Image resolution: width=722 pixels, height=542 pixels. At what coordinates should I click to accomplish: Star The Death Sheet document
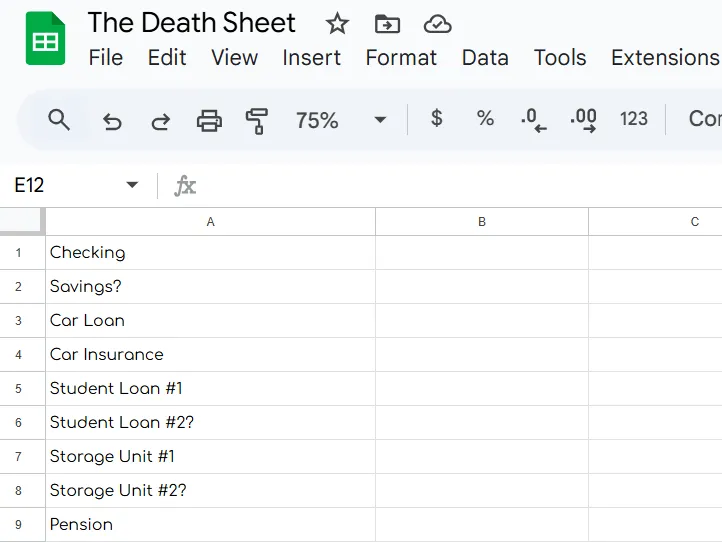pyautogui.click(x=338, y=24)
